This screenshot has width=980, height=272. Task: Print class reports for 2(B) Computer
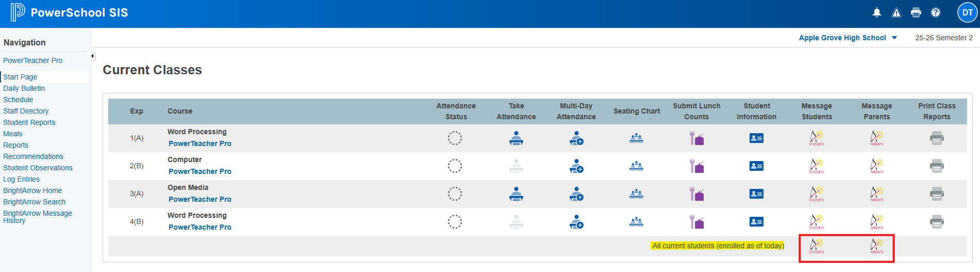pyautogui.click(x=937, y=166)
